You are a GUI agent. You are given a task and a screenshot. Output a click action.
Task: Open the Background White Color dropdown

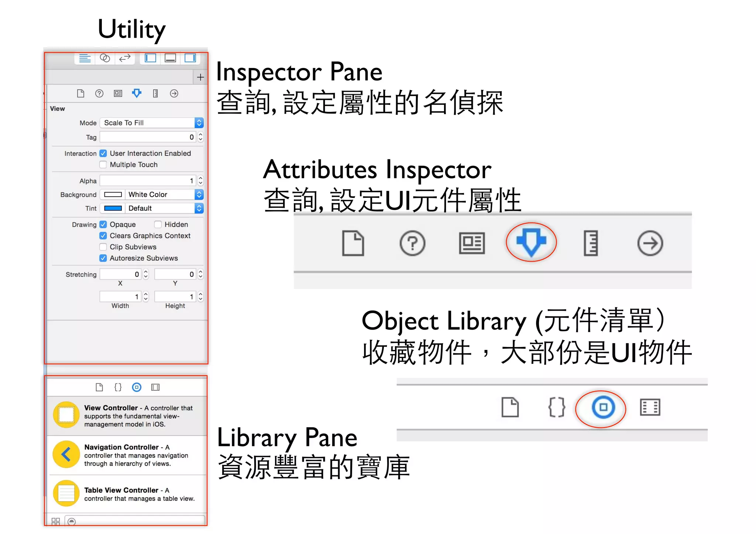[165, 194]
